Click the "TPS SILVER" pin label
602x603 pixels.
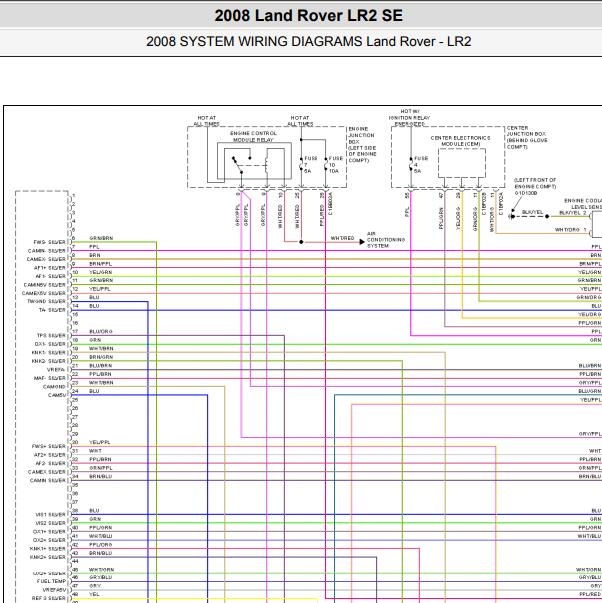point(51,336)
